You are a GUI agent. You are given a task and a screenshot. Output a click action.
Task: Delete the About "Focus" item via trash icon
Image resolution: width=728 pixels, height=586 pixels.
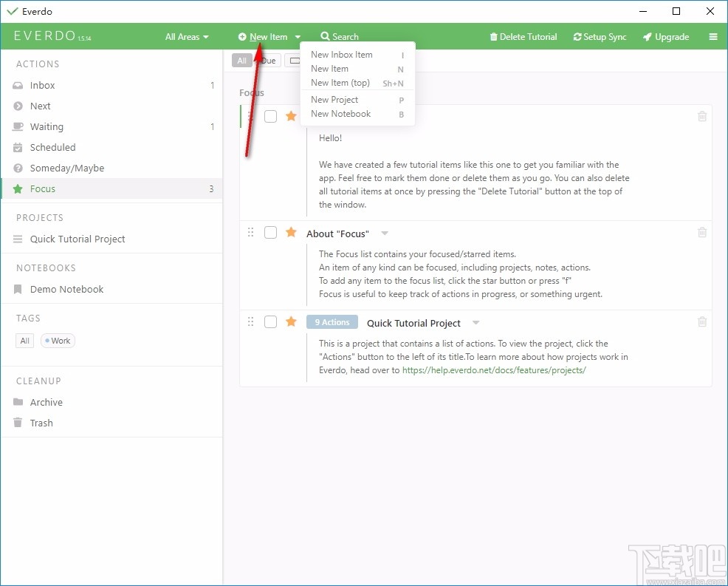[702, 232]
